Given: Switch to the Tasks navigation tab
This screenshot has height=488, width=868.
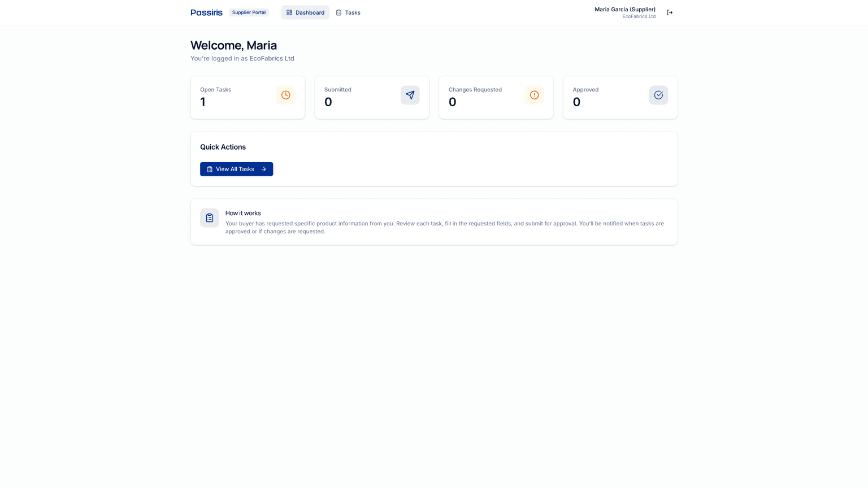Looking at the screenshot, I should 348,12.
